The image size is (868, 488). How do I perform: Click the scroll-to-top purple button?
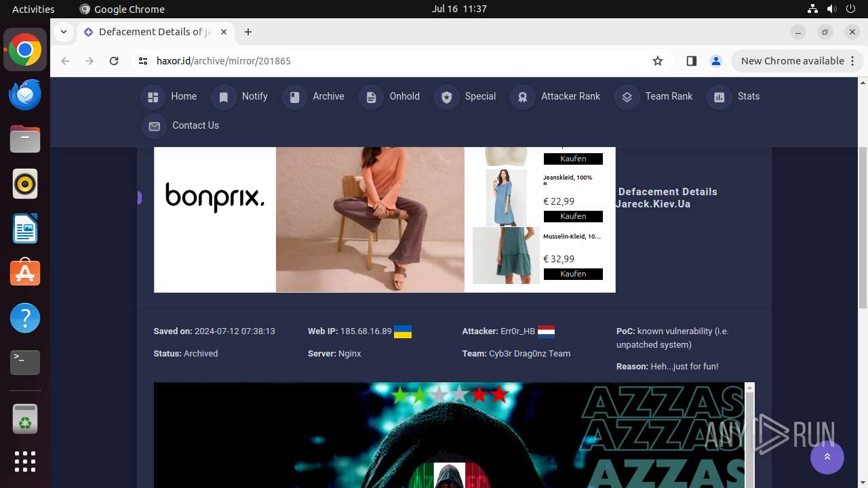[x=827, y=457]
